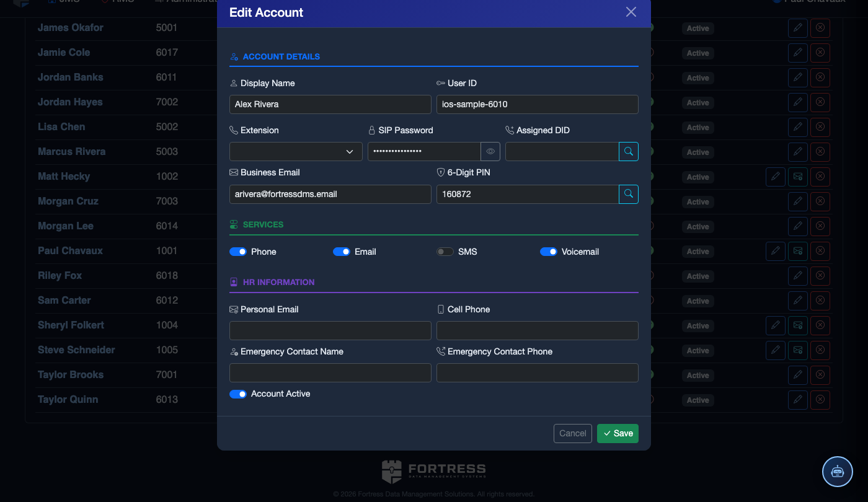Close the Edit Account dialog

click(x=631, y=12)
